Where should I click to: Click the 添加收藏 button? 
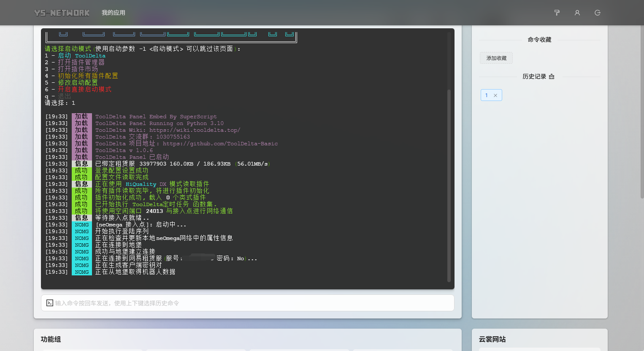click(x=496, y=58)
